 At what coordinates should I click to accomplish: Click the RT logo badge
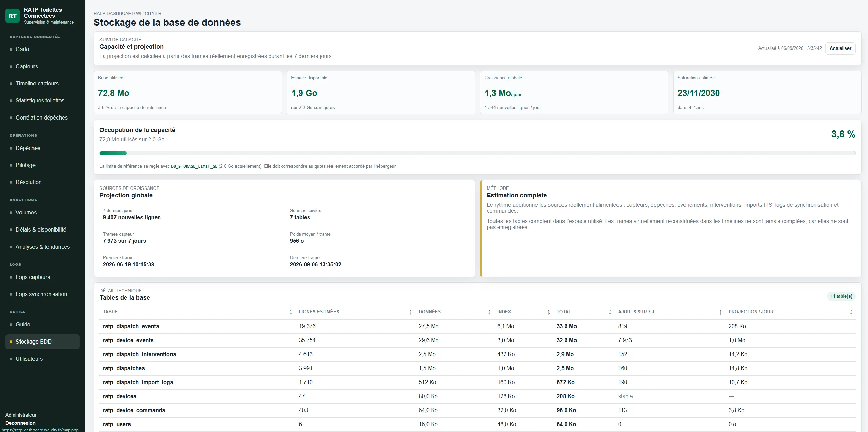[13, 16]
